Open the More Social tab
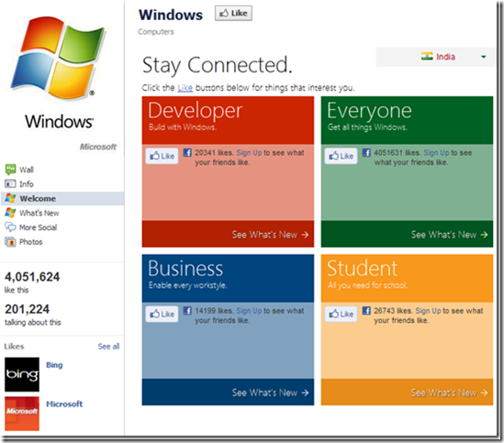Screen dimensions: 504x443 (x=39, y=227)
